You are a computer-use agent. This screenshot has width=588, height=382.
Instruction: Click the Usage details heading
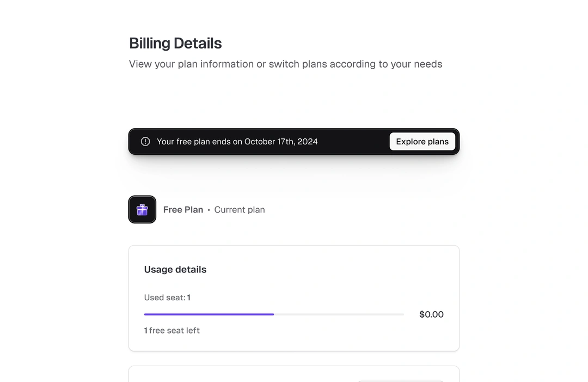click(175, 269)
